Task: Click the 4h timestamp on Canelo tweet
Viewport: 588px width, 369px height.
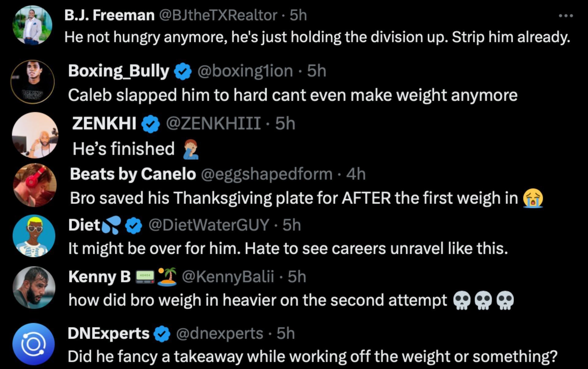Action: coord(356,174)
